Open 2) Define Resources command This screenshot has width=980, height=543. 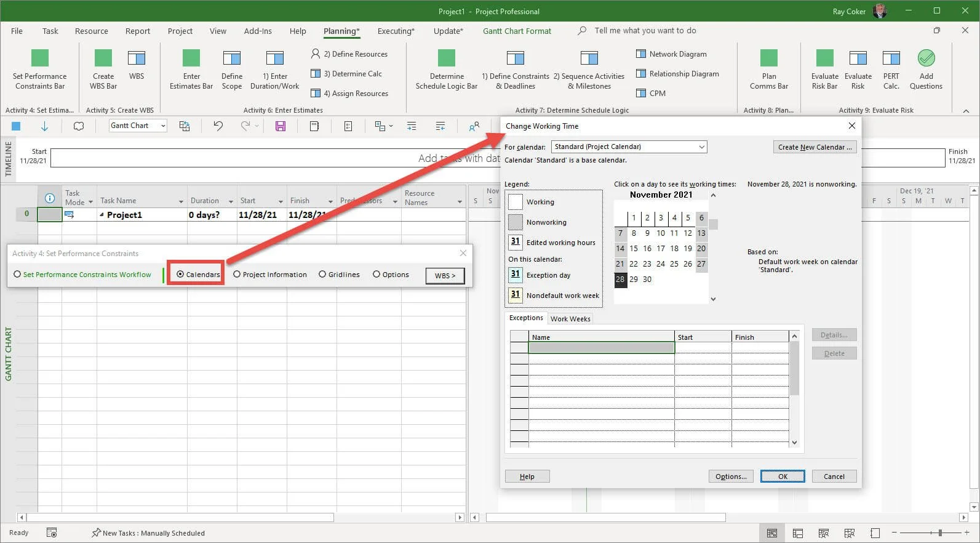pyautogui.click(x=349, y=54)
